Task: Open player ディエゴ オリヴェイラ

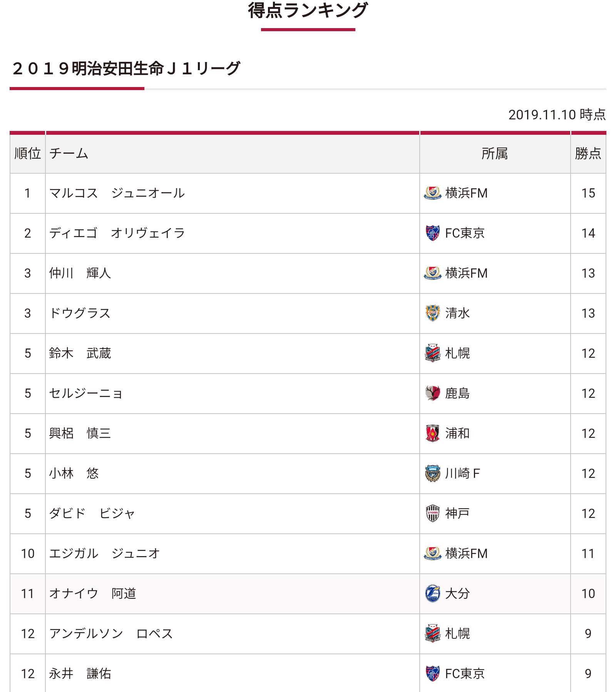Action: [117, 233]
